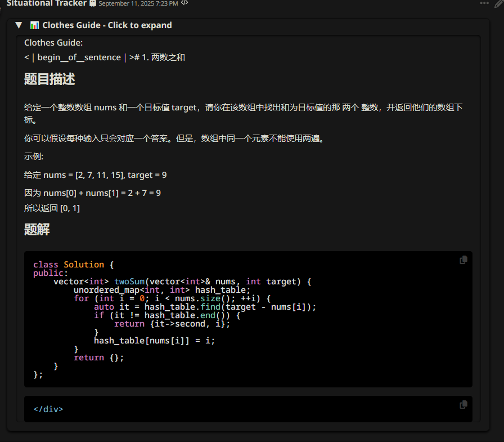Click the 'return {};' code line

pos(98,358)
